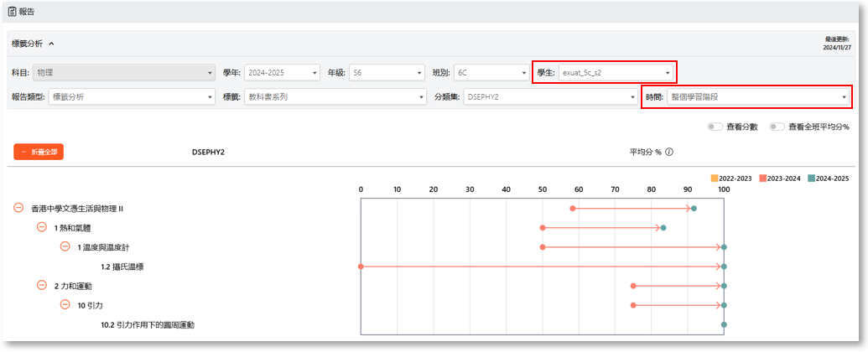Collapse the 1 熱和氣體 minus icon
This screenshot has width=868, height=352.
click(41, 227)
